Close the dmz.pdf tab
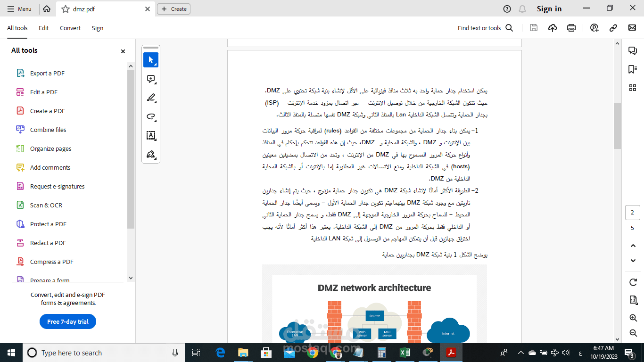Image resolution: width=644 pixels, height=362 pixels. coord(148,9)
